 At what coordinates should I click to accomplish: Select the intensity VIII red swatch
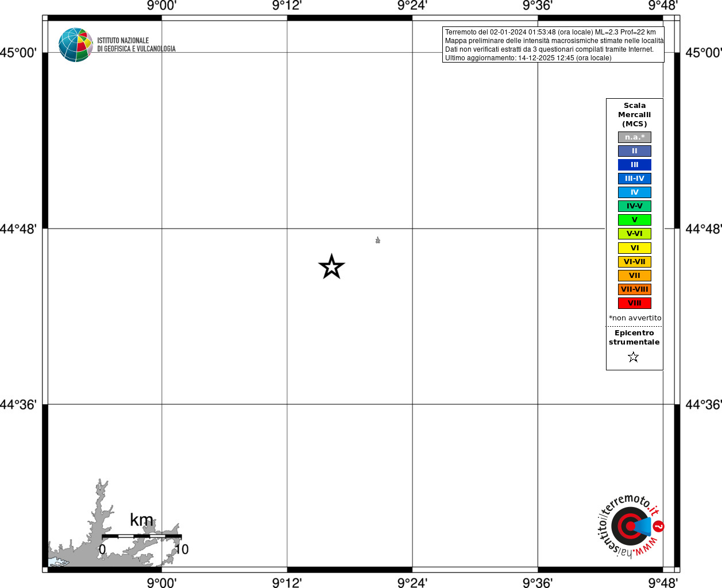635,303
